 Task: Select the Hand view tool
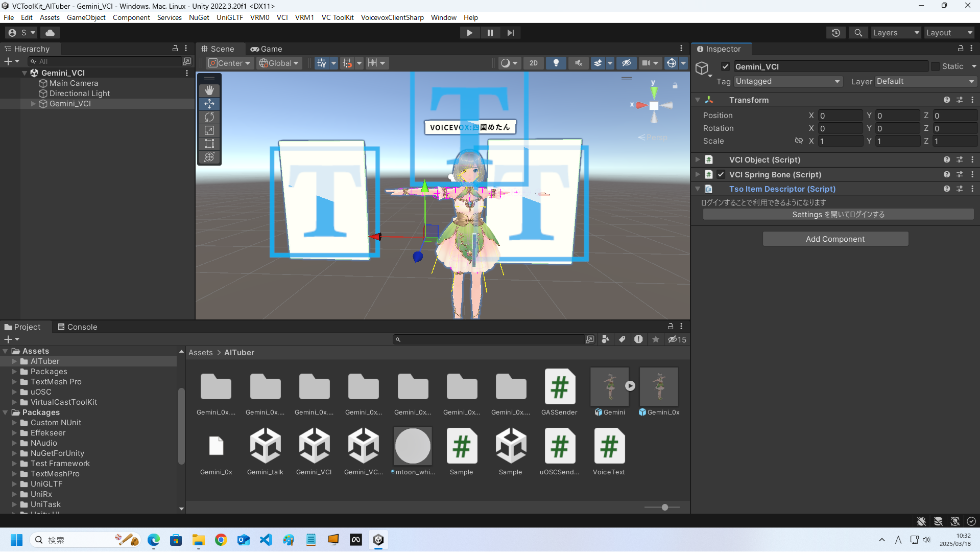(x=209, y=90)
